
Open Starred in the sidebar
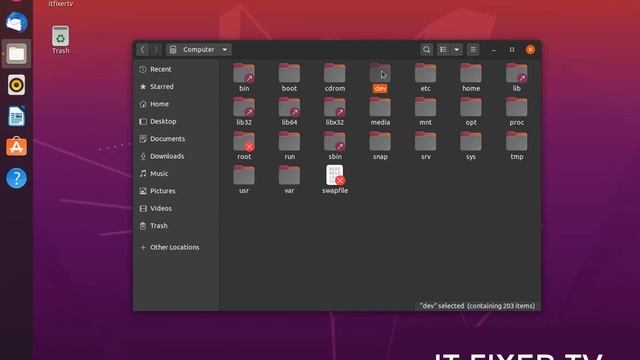(176, 87)
